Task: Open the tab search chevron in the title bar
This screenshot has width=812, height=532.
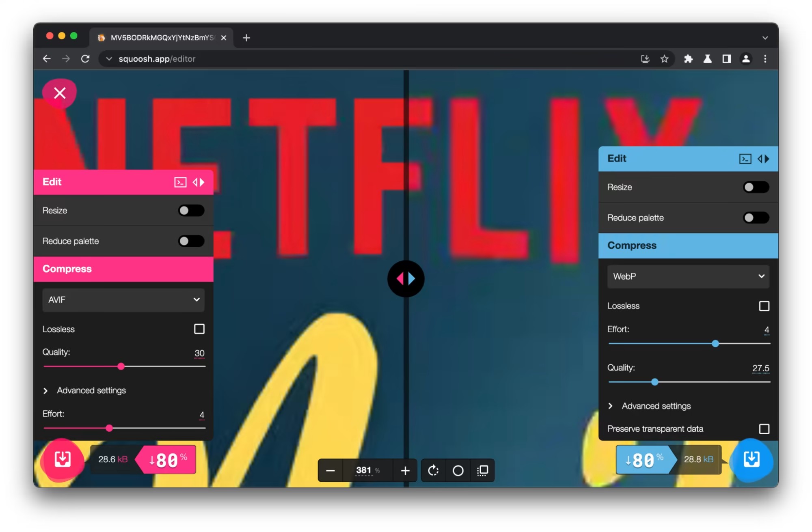Action: coord(765,38)
